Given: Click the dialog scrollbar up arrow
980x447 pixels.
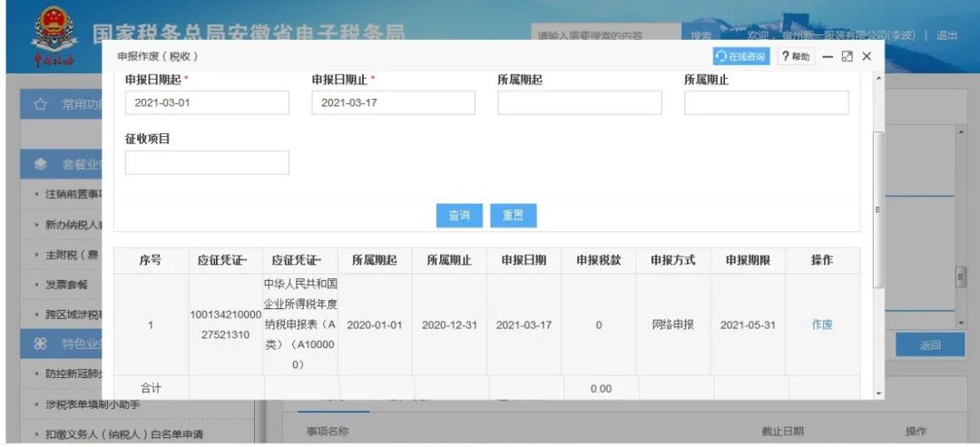Looking at the screenshot, I should (878, 78).
